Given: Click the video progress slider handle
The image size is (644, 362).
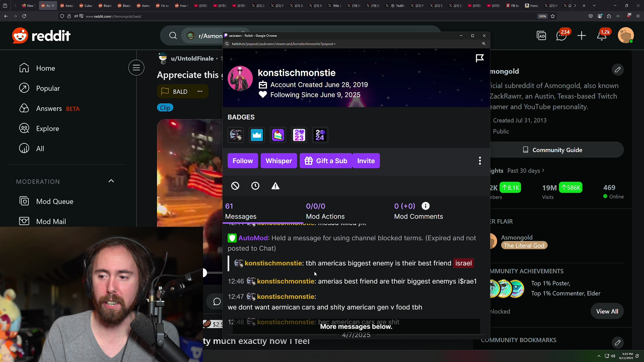Looking at the screenshot, I should [x=204, y=273].
